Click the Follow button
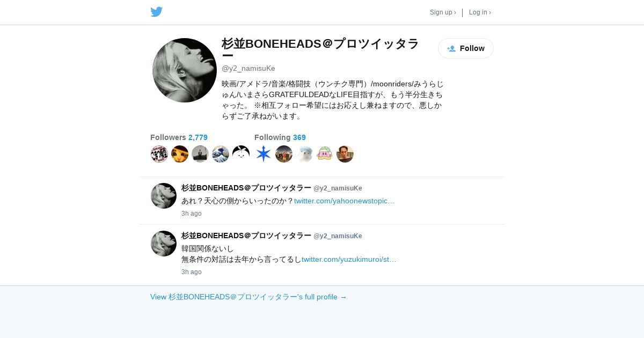Viewport: 644px width, 338px height. (466, 48)
